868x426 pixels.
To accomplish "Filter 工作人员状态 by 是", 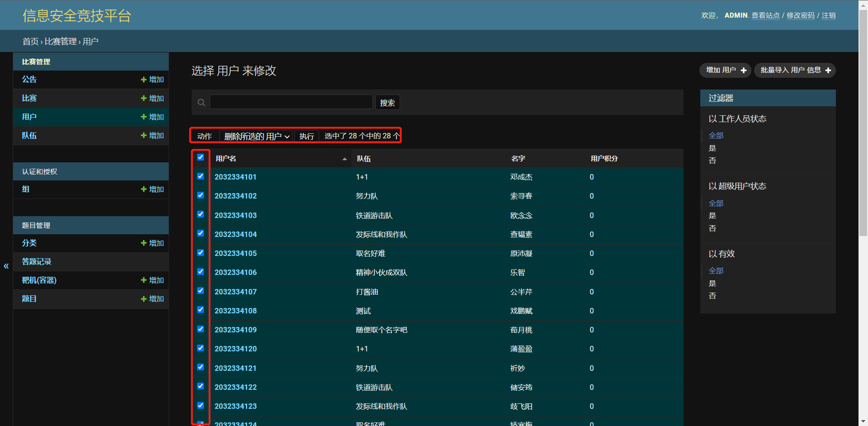I will pos(712,148).
